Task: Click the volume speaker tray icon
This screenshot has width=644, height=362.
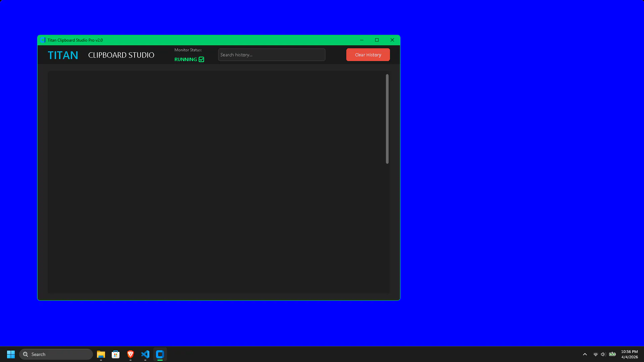Action: click(x=603, y=354)
